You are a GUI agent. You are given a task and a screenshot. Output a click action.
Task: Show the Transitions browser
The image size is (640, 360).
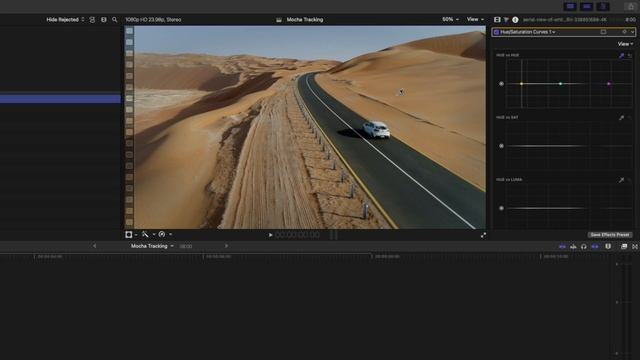coord(635,247)
